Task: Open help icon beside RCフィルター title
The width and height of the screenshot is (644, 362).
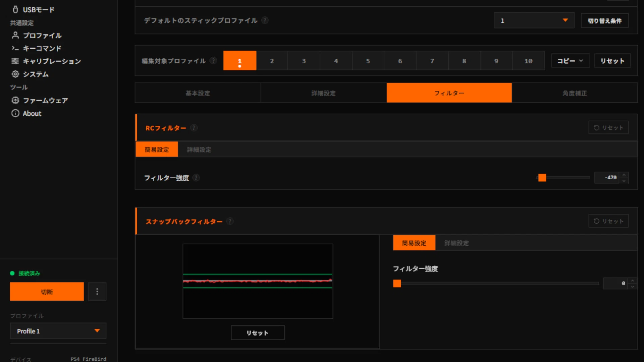Action: [x=194, y=128]
